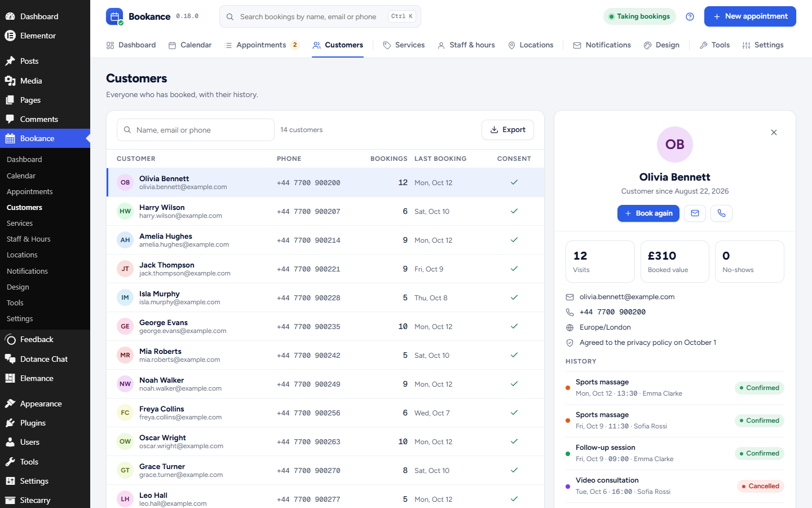The width and height of the screenshot is (812, 508).
Task: Open Feedback menu in sidebar
Action: [45, 339]
